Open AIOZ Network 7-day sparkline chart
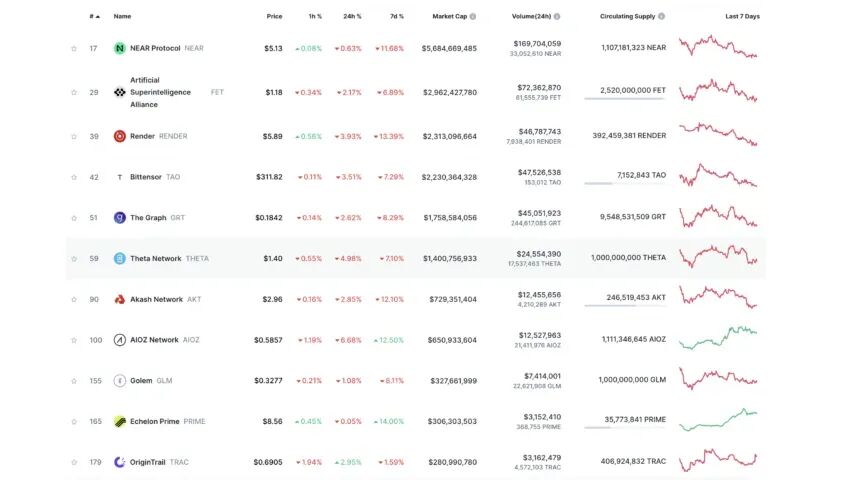This screenshot has height=480, width=850. point(718,337)
